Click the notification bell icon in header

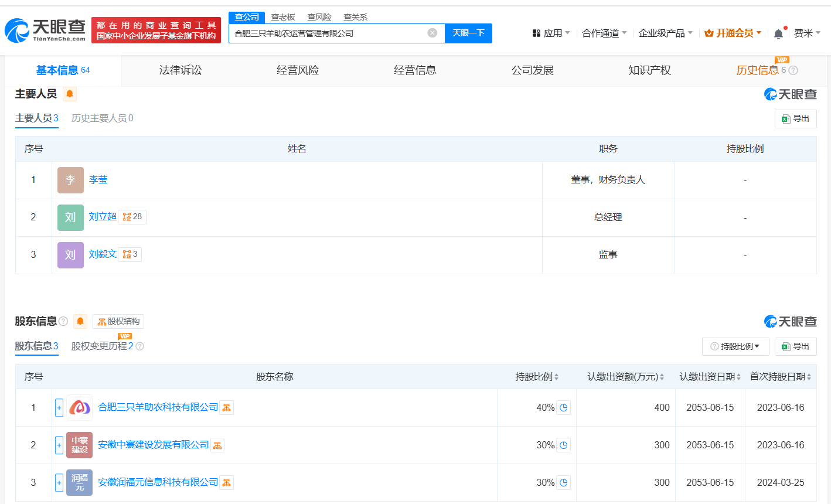(x=778, y=34)
